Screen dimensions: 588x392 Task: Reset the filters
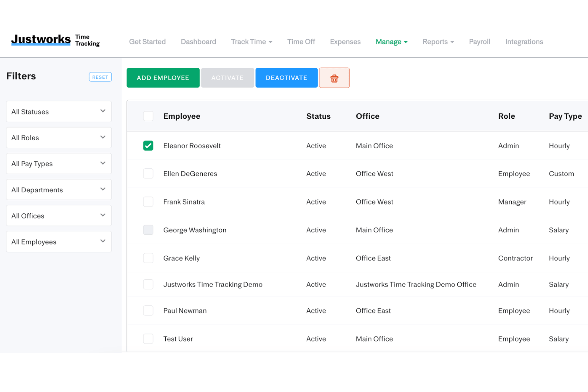coord(100,77)
